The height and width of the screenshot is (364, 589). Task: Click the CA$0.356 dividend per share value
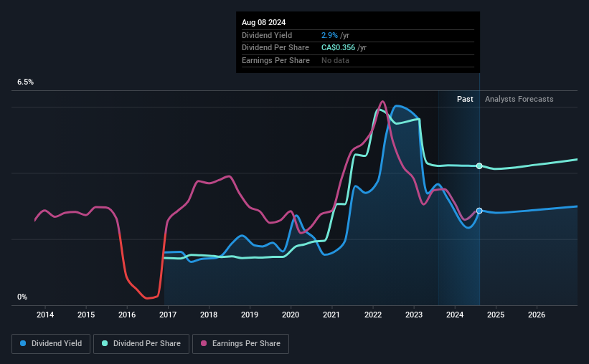(338, 48)
